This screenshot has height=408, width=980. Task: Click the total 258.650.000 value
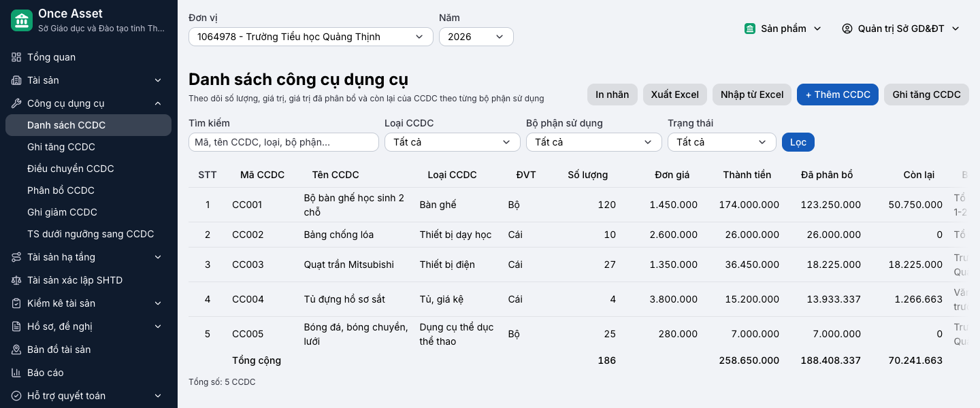(x=749, y=360)
